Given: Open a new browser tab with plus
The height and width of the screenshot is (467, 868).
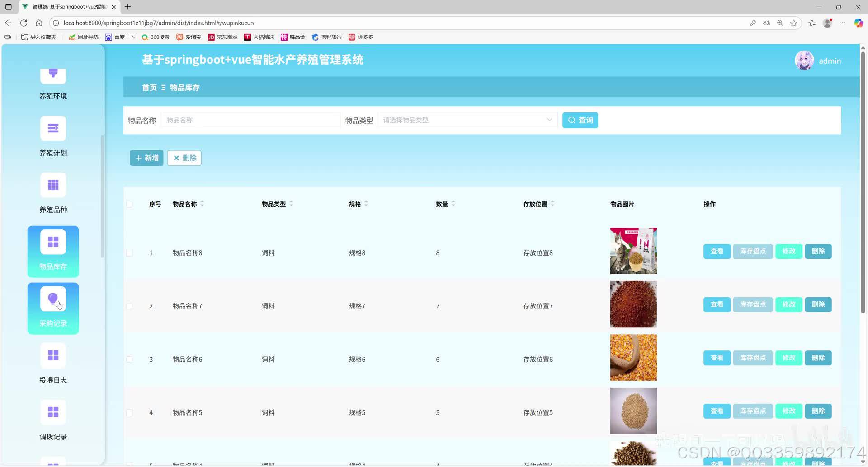Looking at the screenshot, I should pos(128,7).
